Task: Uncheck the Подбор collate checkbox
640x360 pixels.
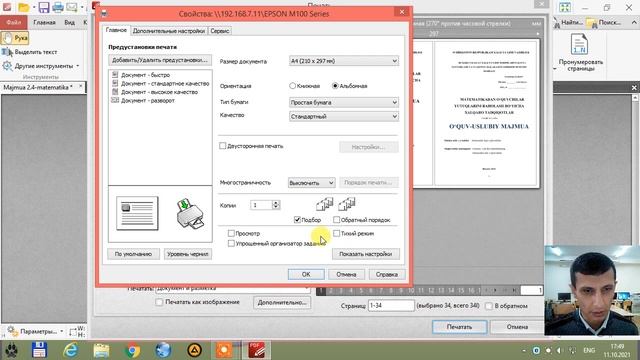Action: (297, 220)
